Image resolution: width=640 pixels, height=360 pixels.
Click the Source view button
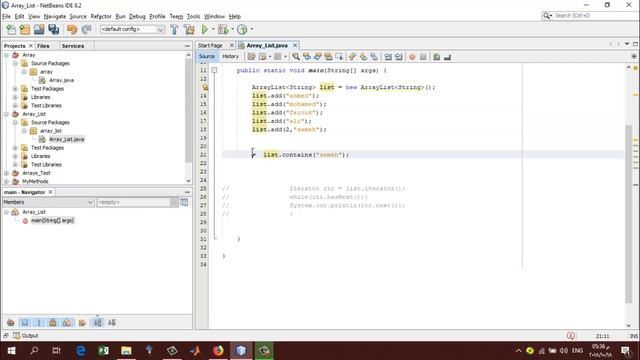pyautogui.click(x=207, y=56)
